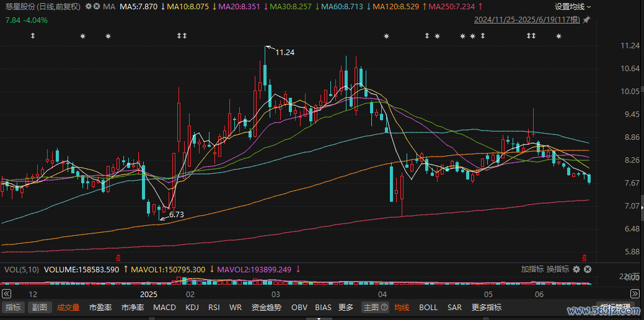
Task: Click 加指标 button
Action: tap(532, 269)
